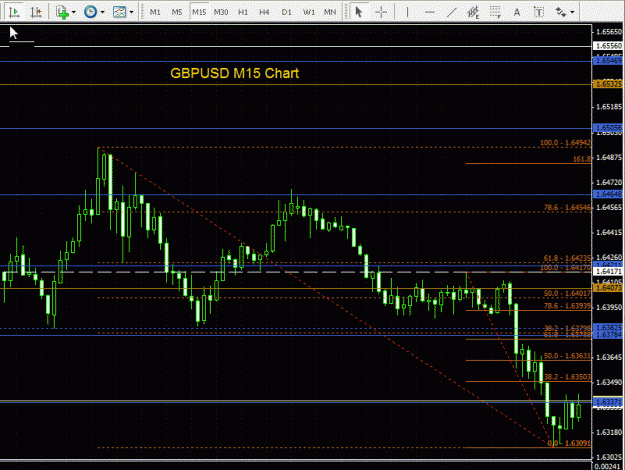Switch chart to H1 timeframe

click(243, 12)
